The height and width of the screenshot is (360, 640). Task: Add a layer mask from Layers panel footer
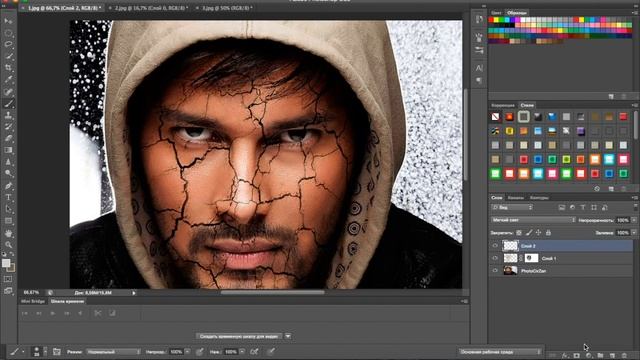click(x=577, y=356)
